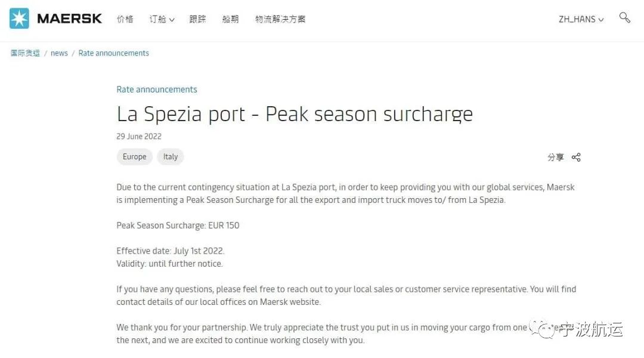Open 物流解决方案 menu item
The width and height of the screenshot is (644, 358).
coord(280,19)
